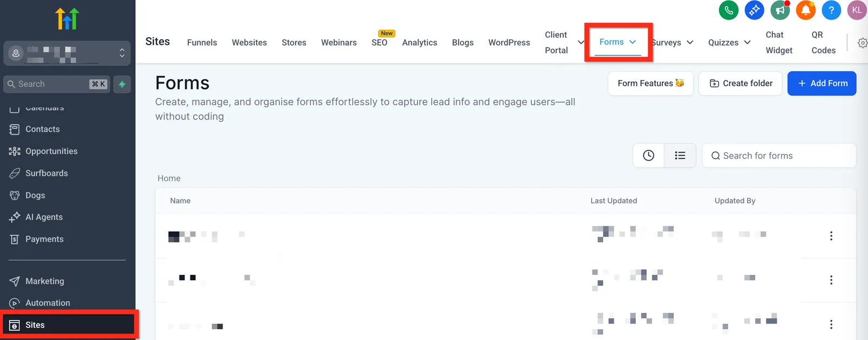Open the KL user avatar menu

click(x=857, y=10)
